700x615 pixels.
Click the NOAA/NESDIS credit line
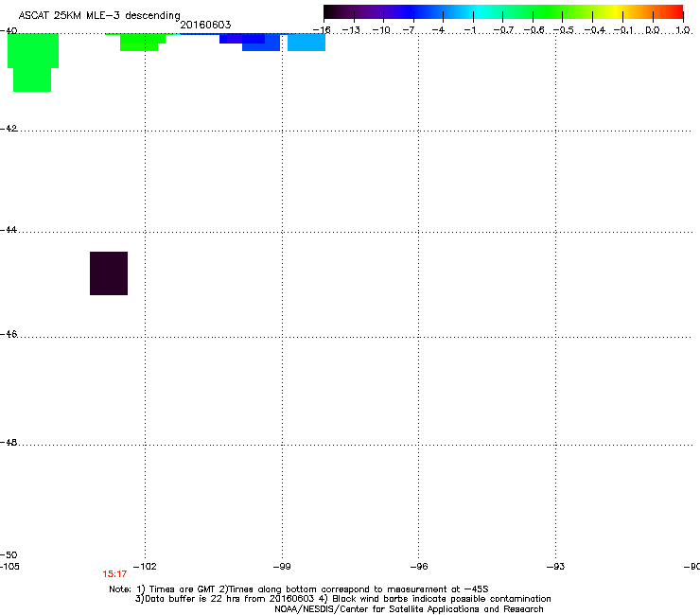tap(409, 609)
